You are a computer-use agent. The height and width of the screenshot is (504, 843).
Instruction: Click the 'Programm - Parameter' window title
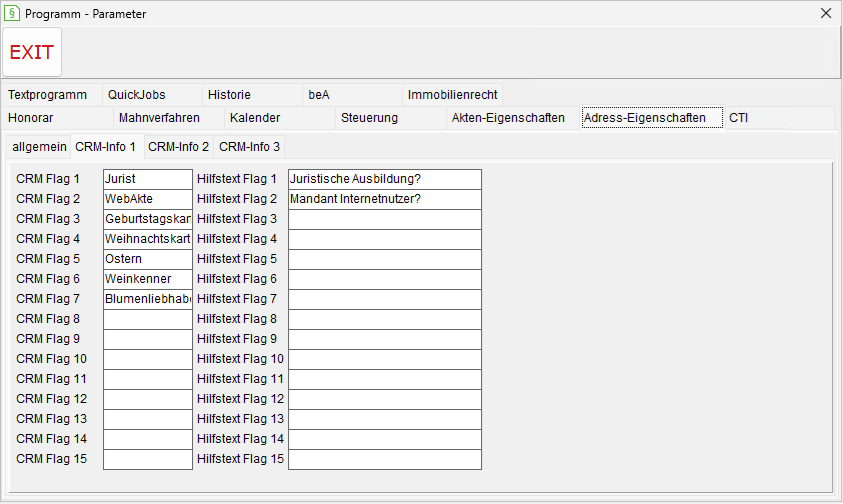(x=85, y=13)
